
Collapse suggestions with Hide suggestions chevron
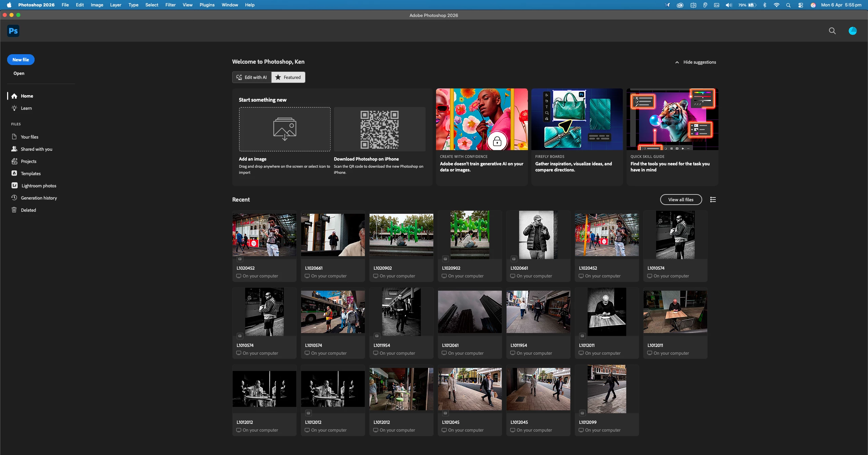(x=677, y=62)
